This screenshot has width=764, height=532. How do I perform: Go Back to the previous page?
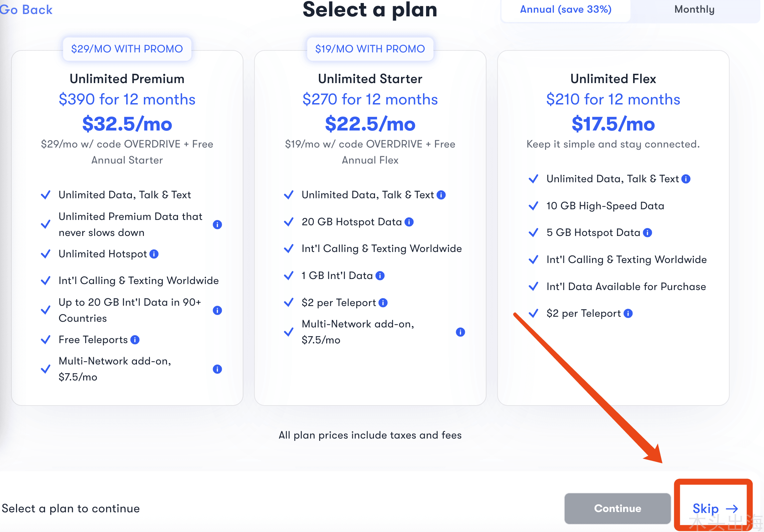(x=26, y=9)
